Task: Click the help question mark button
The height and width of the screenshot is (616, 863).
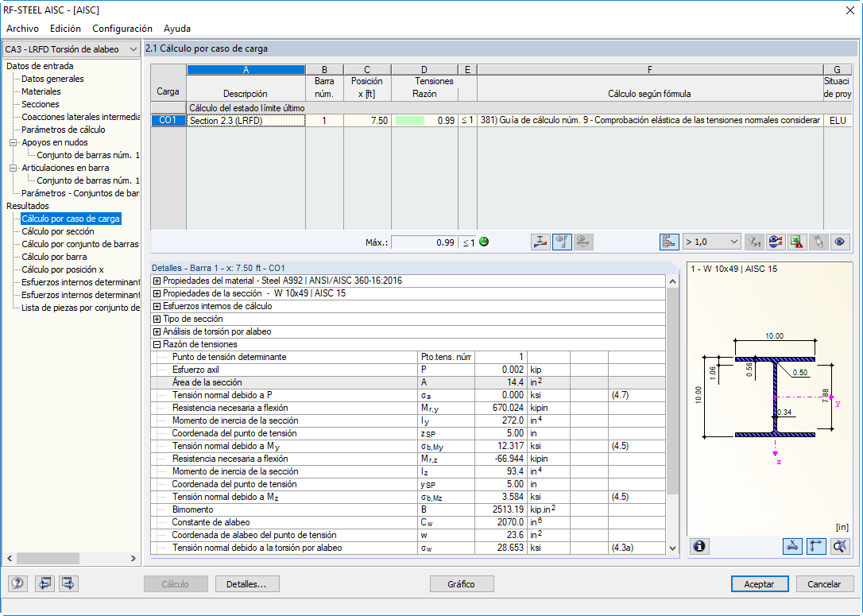Action: (17, 583)
